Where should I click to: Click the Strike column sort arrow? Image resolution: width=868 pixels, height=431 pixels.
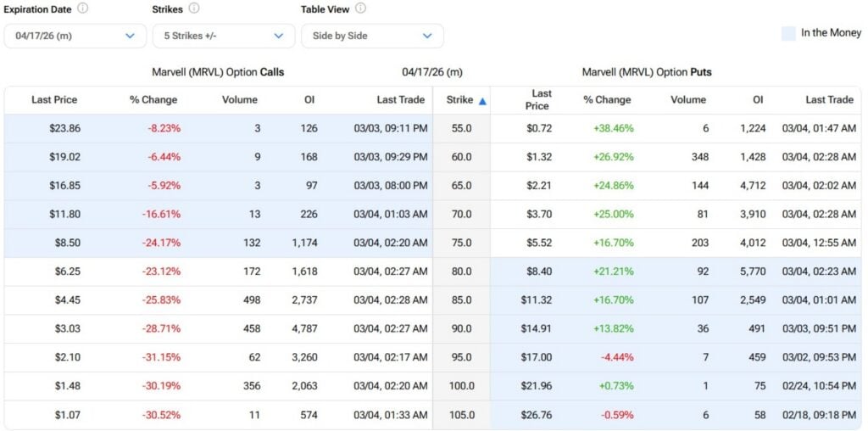pyautogui.click(x=482, y=101)
